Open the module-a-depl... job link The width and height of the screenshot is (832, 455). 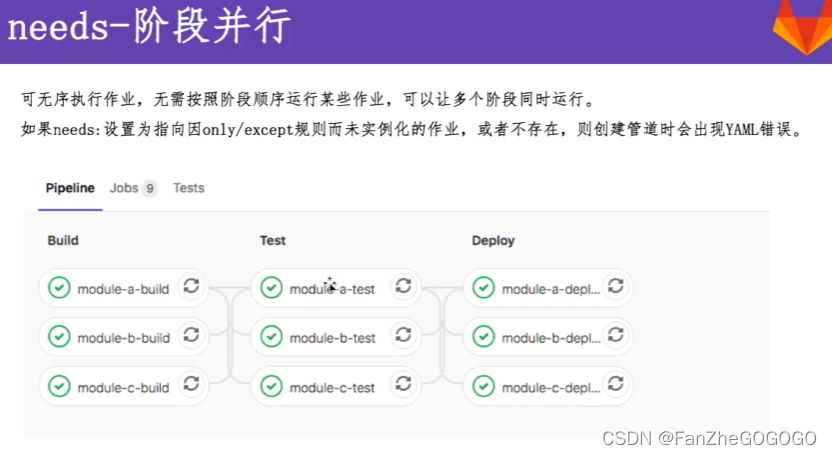tap(551, 289)
